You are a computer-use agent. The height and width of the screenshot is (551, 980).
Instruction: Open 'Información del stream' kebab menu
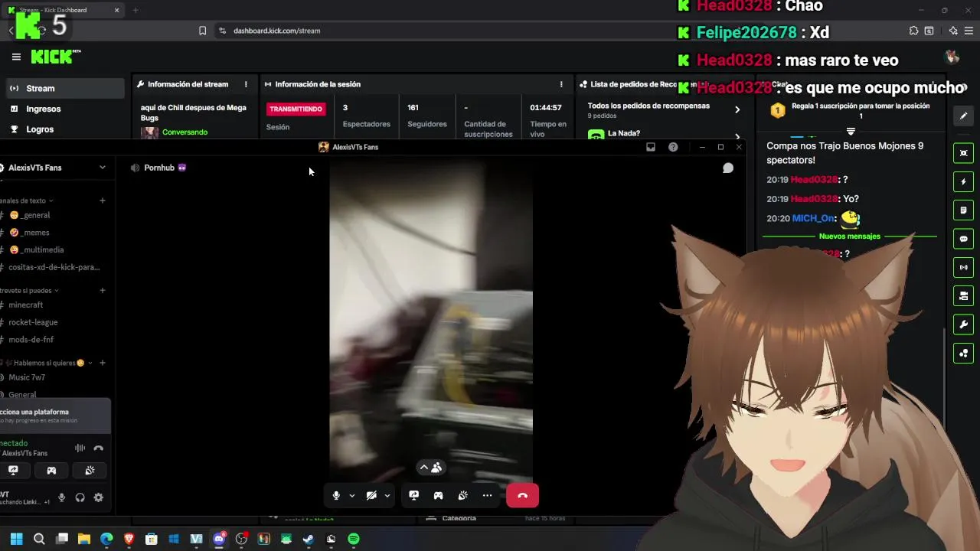coord(246,84)
